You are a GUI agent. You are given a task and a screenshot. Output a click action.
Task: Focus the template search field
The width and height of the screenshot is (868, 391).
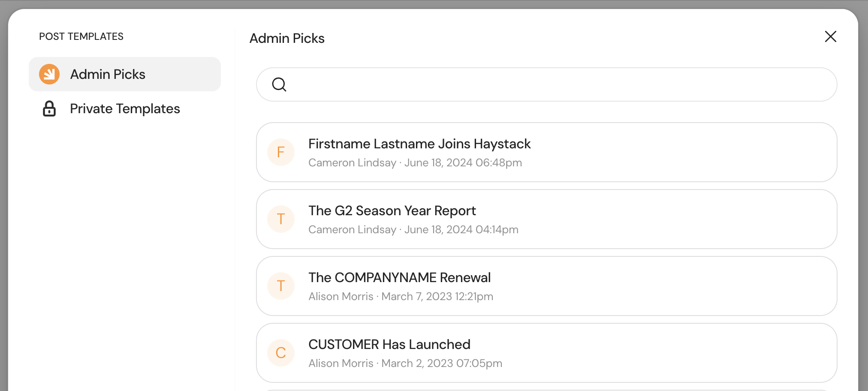pyautogui.click(x=558, y=84)
